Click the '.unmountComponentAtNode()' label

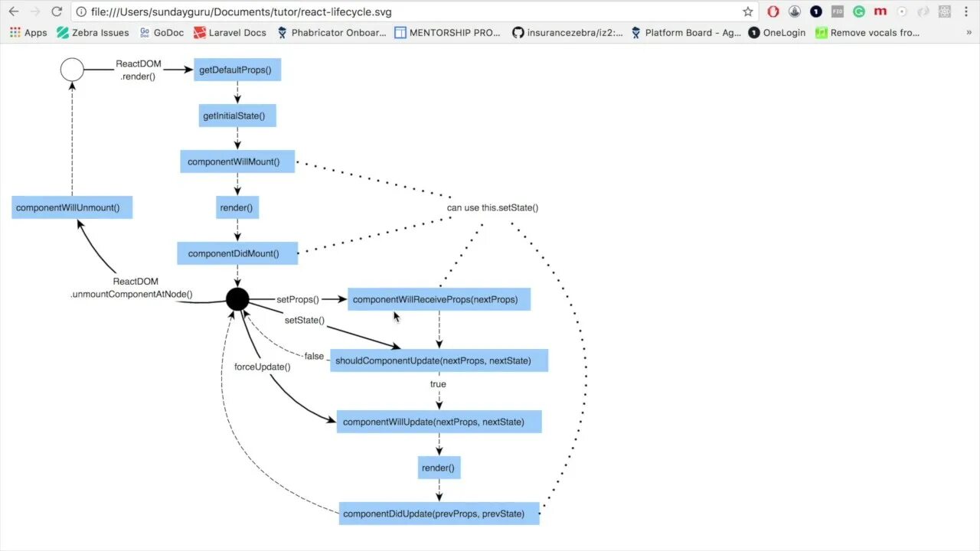[x=131, y=294]
